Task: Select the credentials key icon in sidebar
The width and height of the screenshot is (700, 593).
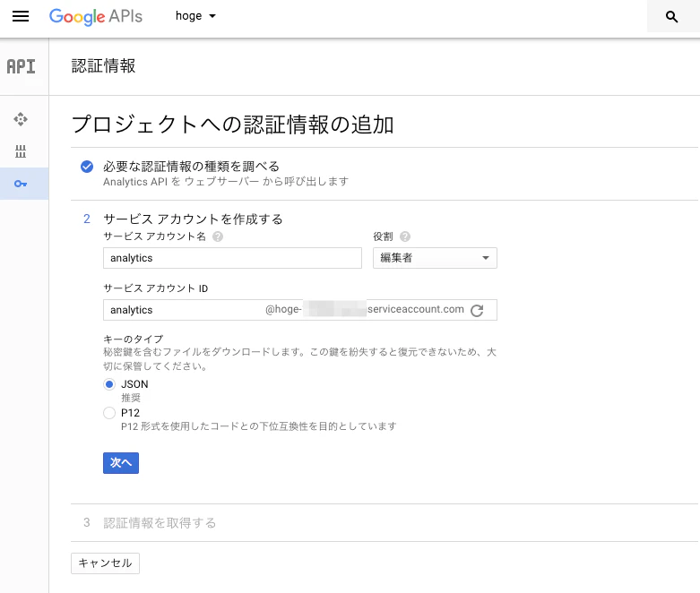Action: point(21,184)
